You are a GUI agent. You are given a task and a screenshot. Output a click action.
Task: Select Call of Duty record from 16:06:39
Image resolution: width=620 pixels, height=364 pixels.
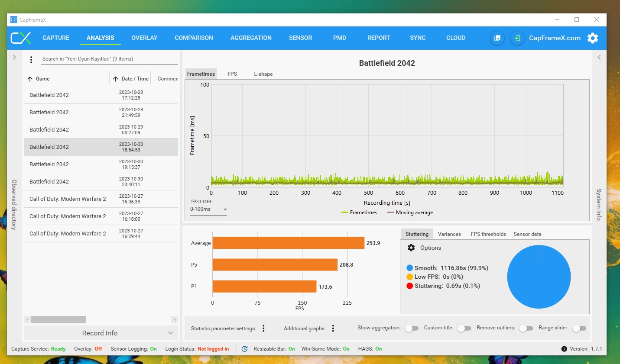click(101, 199)
